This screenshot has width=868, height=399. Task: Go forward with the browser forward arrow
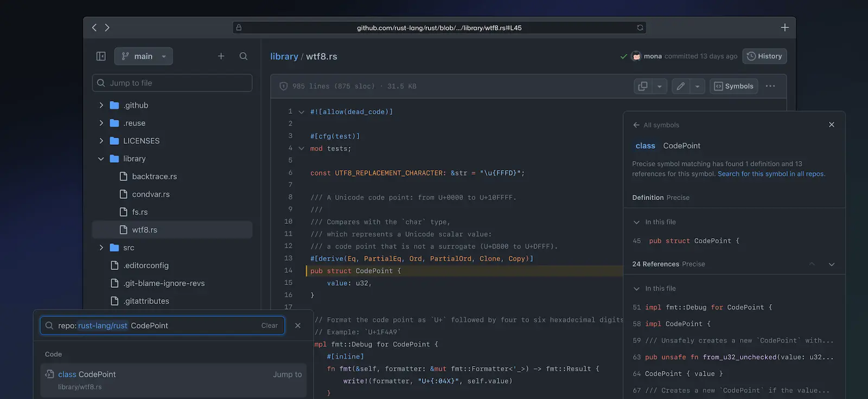click(x=107, y=28)
